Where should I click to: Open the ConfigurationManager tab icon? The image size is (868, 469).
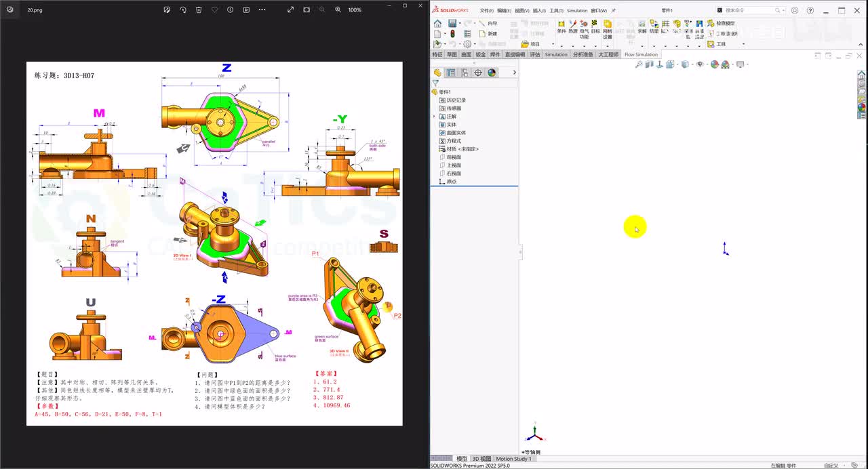(x=465, y=73)
